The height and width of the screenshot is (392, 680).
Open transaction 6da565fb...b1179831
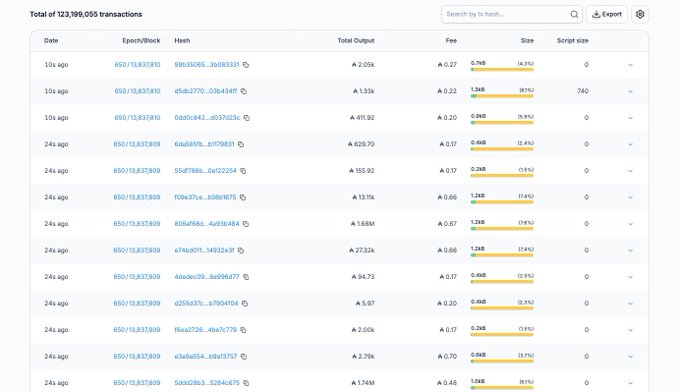point(204,144)
